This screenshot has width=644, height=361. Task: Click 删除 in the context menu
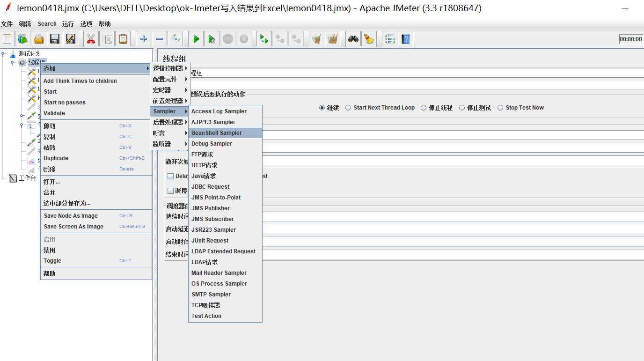96,169
